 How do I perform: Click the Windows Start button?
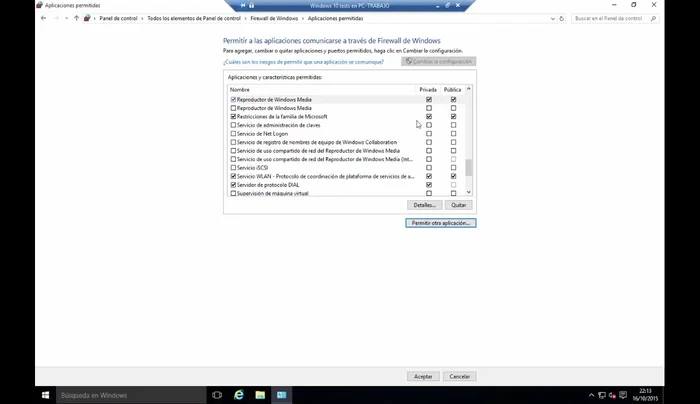tap(45, 395)
